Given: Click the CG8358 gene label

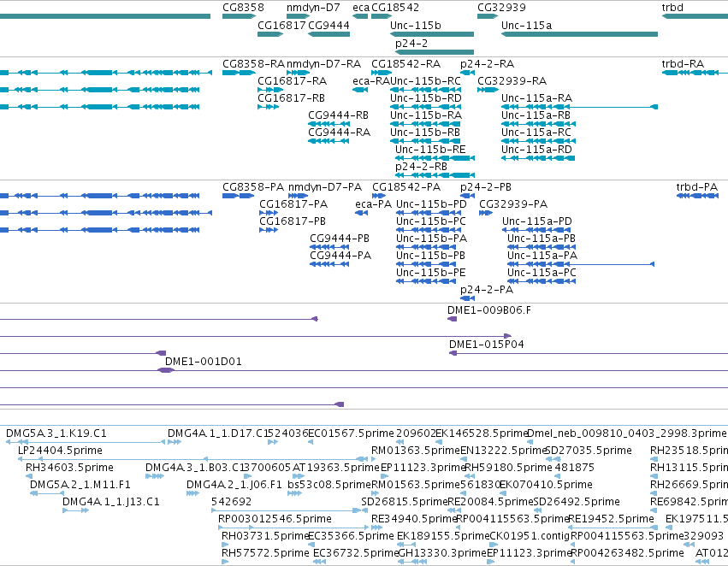Looking at the screenshot, I should [243, 8].
